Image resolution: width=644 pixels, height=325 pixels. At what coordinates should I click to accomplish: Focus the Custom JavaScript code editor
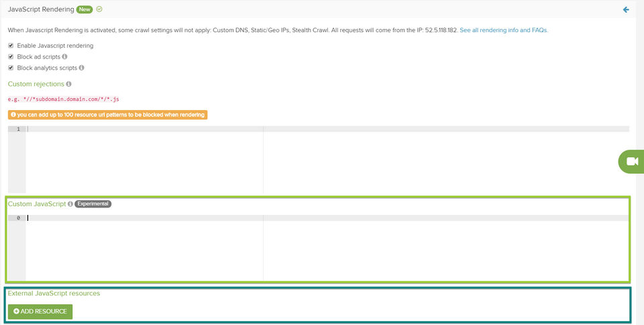coord(327,248)
